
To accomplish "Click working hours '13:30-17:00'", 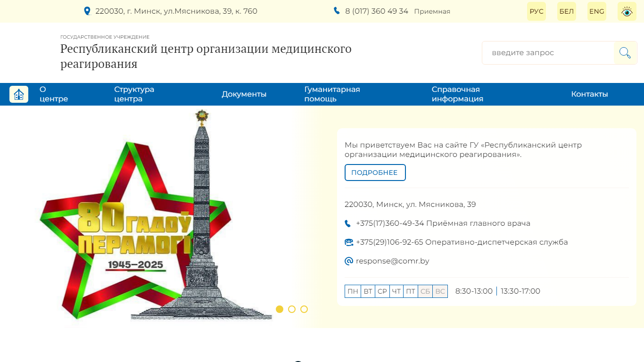I will tap(520, 291).
